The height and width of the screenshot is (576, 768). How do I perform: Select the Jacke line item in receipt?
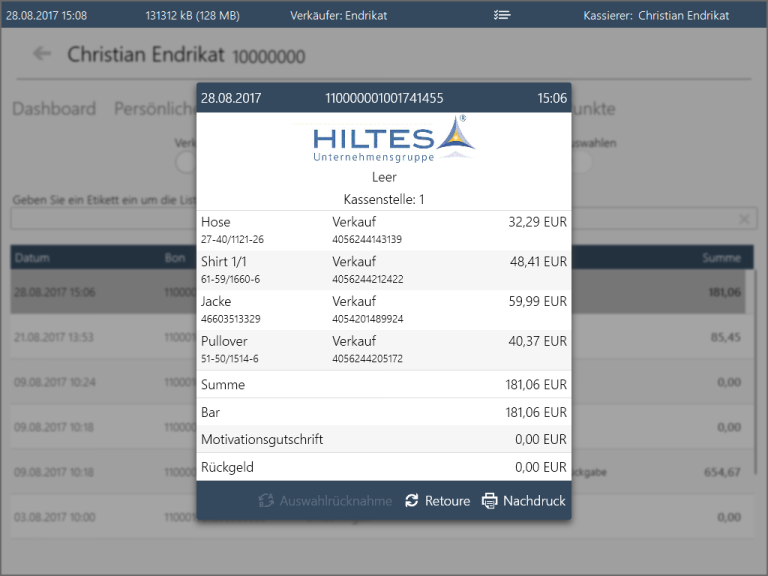click(384, 309)
